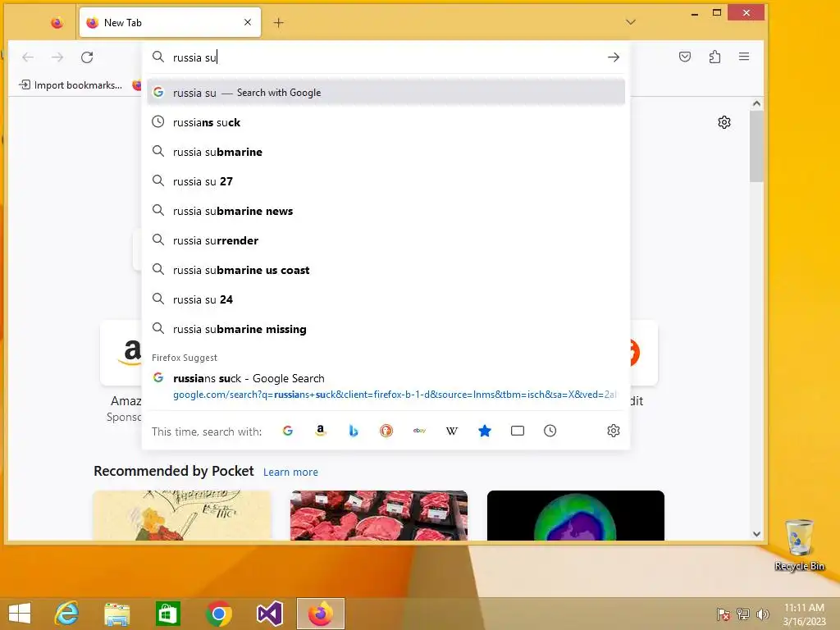Choose suggestion 'russia su 24'
Screen dimensions: 840x630
click(386, 299)
